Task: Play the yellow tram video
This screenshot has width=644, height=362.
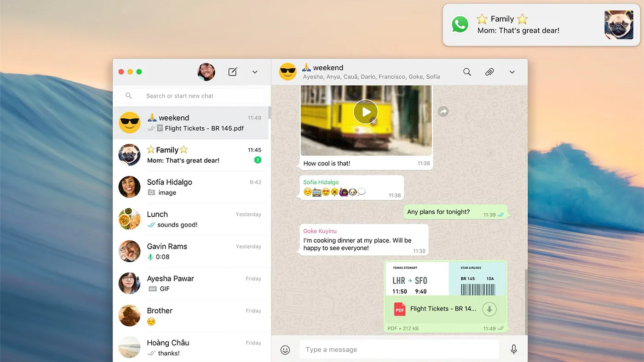Action: click(366, 112)
